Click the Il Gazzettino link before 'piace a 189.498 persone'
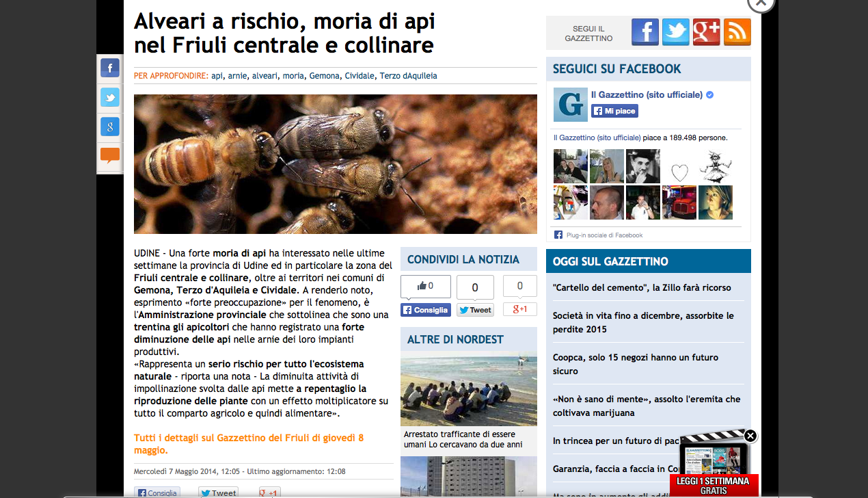The width and height of the screenshot is (868, 498). click(x=597, y=137)
